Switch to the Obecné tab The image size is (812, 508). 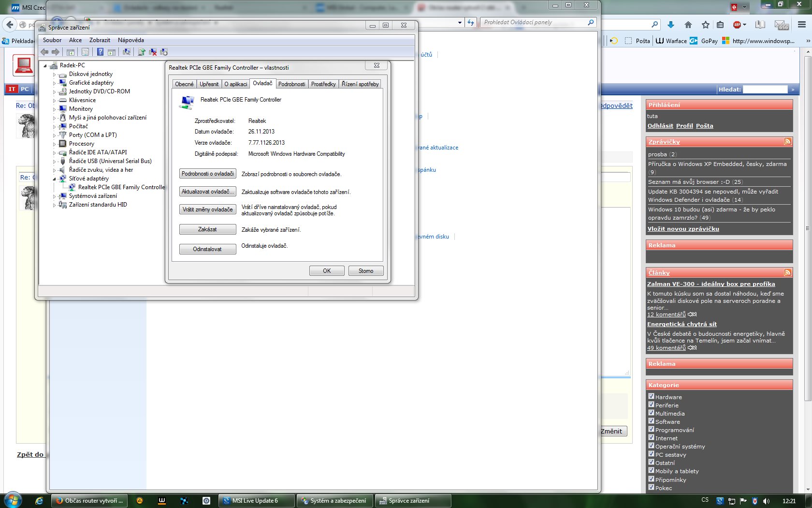click(x=184, y=84)
